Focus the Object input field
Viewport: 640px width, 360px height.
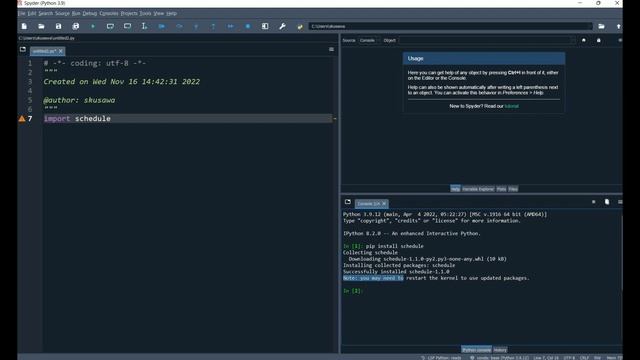[x=487, y=40]
